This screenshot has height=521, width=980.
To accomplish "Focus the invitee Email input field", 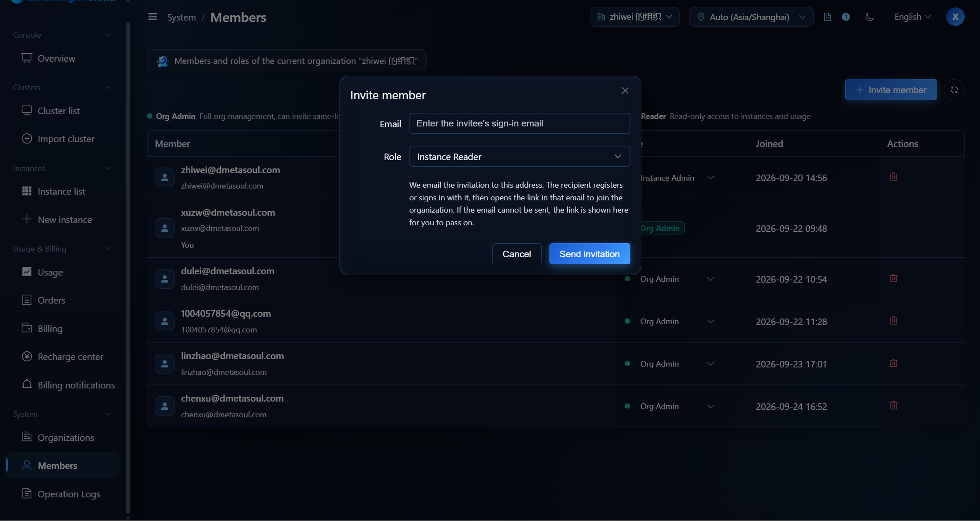I will tap(519, 123).
